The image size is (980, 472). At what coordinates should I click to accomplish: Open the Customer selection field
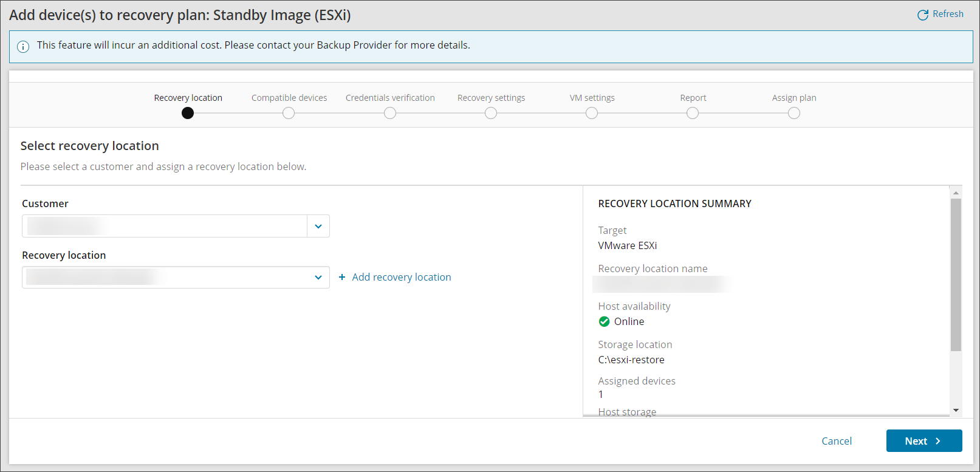[165, 226]
